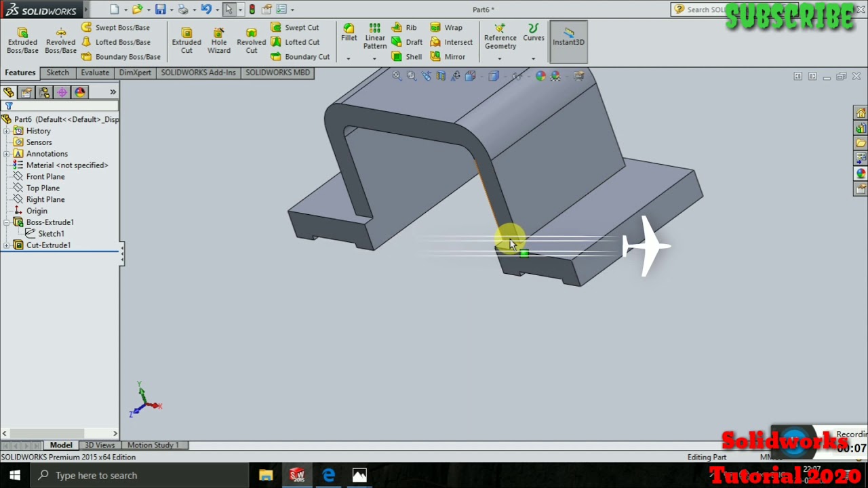Select the Extruded Boss/Base tool
The image size is (868, 488).
pos(22,41)
